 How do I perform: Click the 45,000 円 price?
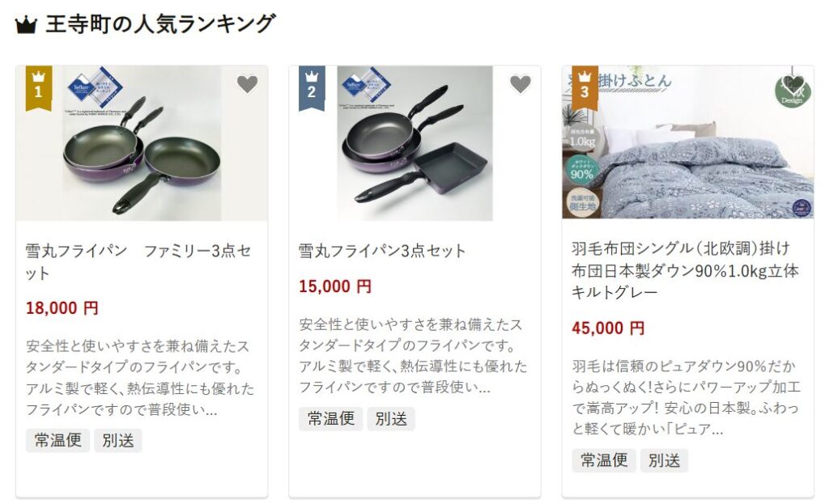pyautogui.click(x=608, y=328)
